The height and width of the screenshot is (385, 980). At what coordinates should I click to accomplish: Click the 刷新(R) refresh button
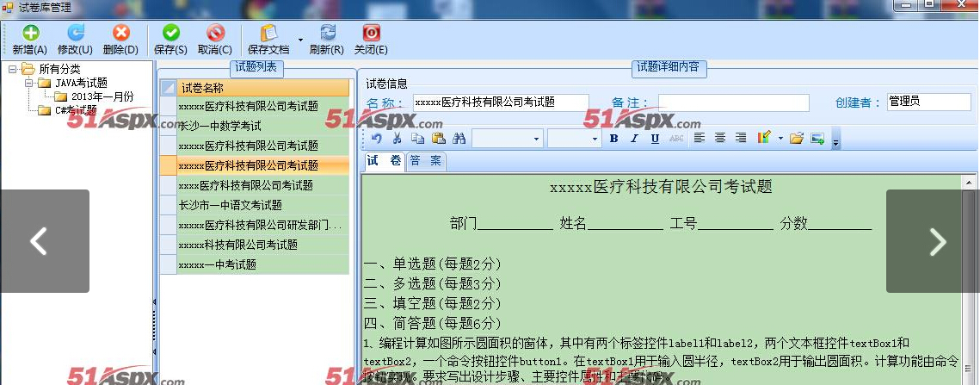pos(327,40)
